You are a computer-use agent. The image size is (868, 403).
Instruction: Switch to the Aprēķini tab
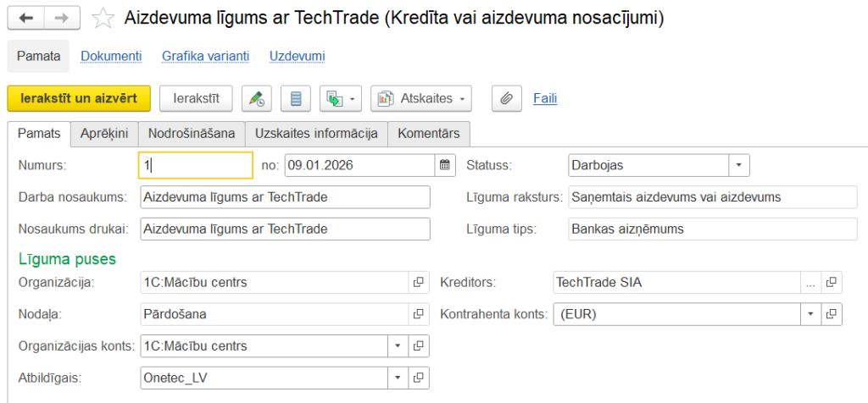[104, 134]
